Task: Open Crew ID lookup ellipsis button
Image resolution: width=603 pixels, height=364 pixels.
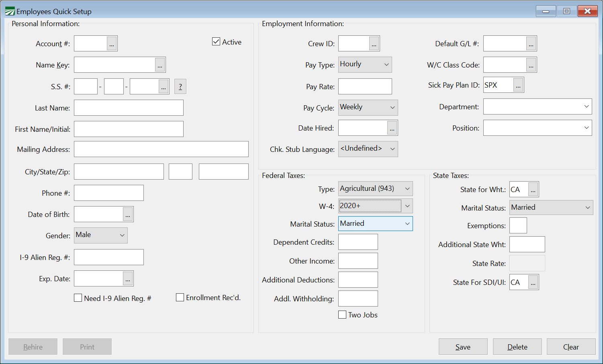Action: click(x=374, y=43)
